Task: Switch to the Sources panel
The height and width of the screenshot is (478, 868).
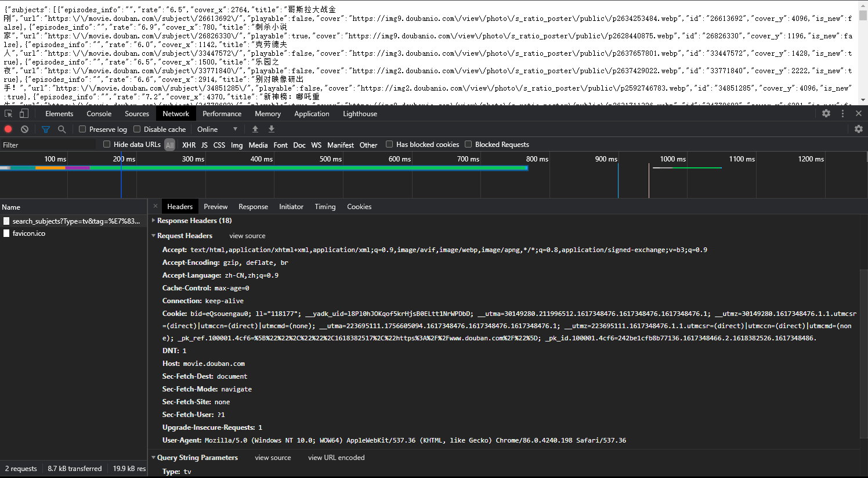Action: point(137,114)
